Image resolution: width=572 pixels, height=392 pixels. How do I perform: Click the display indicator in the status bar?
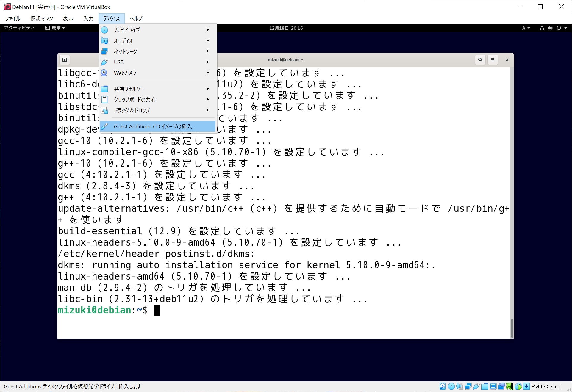pos(493,386)
